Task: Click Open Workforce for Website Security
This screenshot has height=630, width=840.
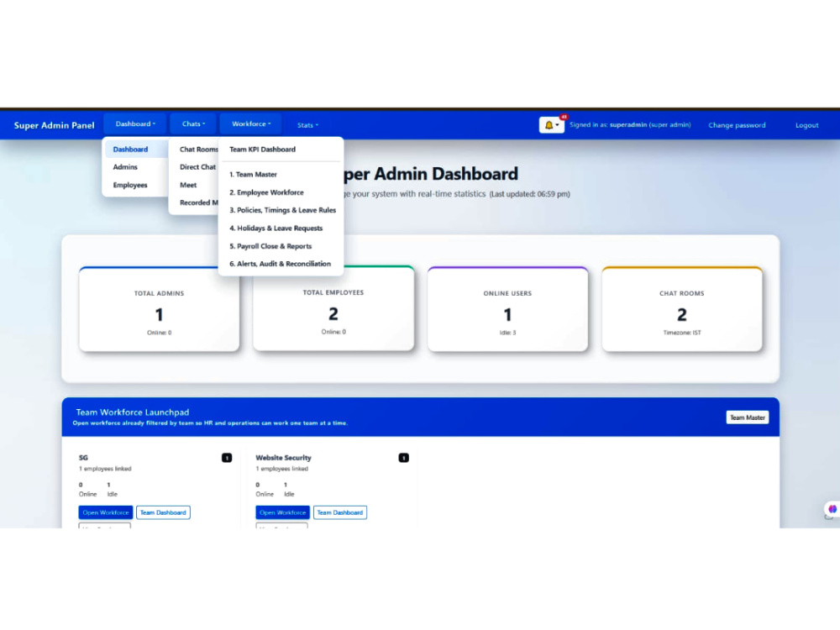Action: pyautogui.click(x=282, y=512)
